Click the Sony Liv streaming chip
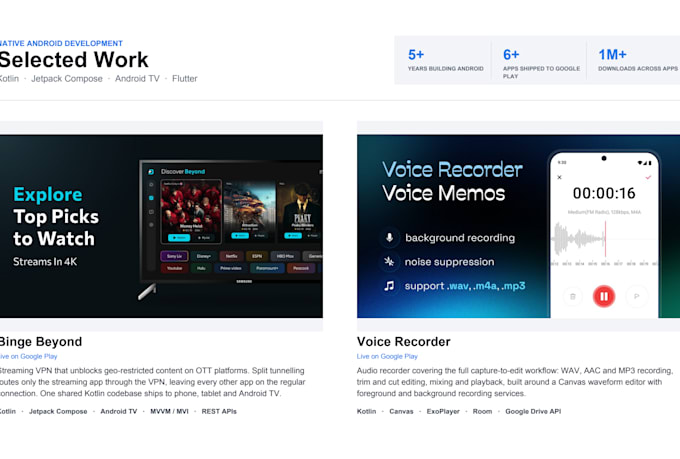This screenshot has width=680, height=459. pos(174,256)
